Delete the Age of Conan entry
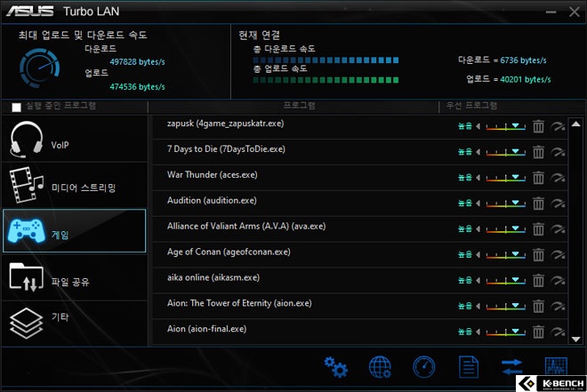This screenshot has width=587, height=392. click(538, 255)
